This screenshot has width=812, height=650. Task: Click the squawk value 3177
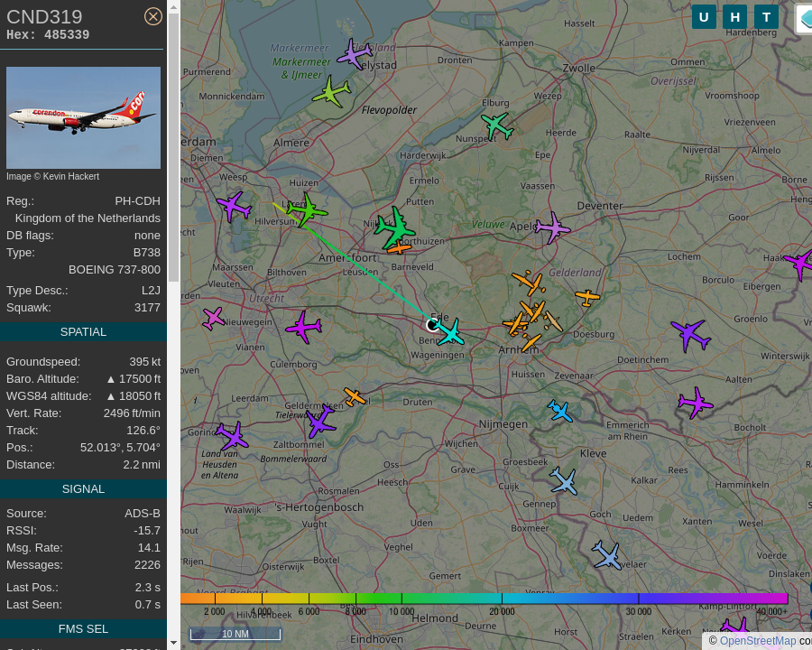coord(148,307)
